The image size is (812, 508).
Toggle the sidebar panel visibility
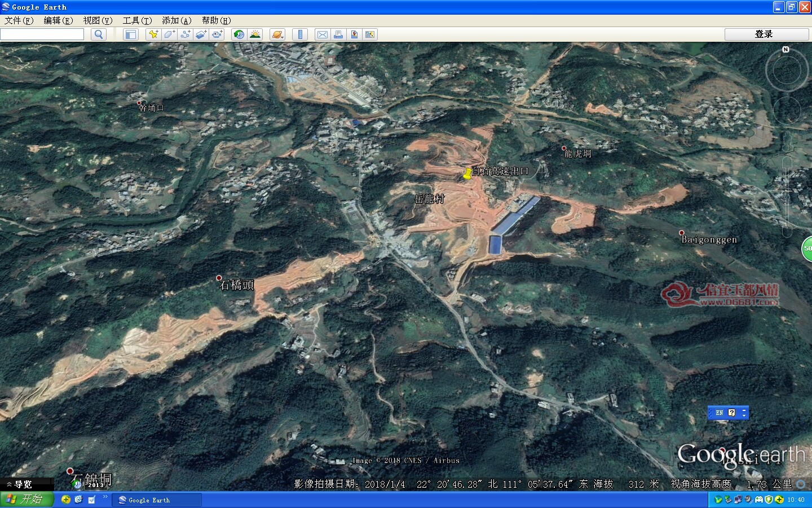point(131,34)
